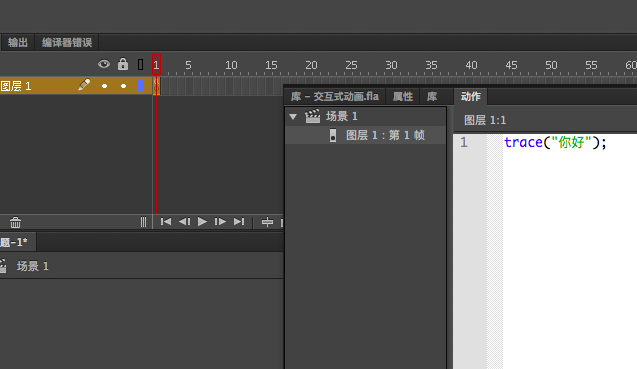637x369 pixels.
Task: Click frame 25 on the timeline ruler
Action: (351, 65)
